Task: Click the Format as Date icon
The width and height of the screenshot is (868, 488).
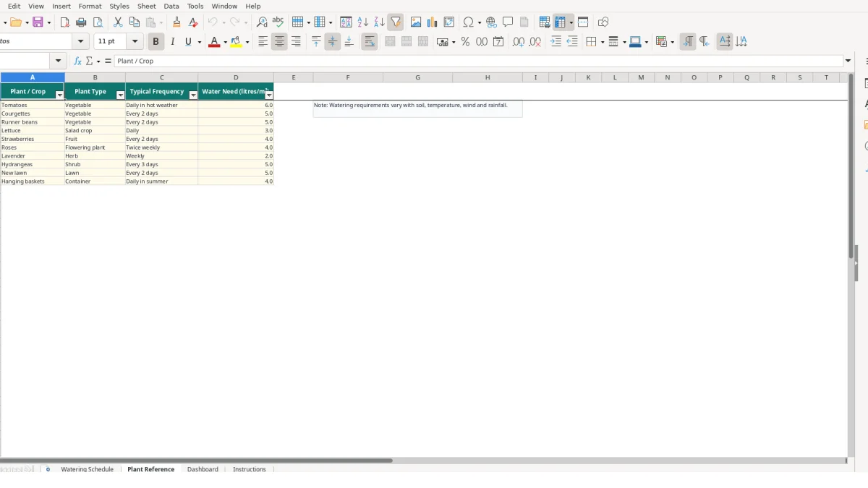Action: [x=498, y=42]
